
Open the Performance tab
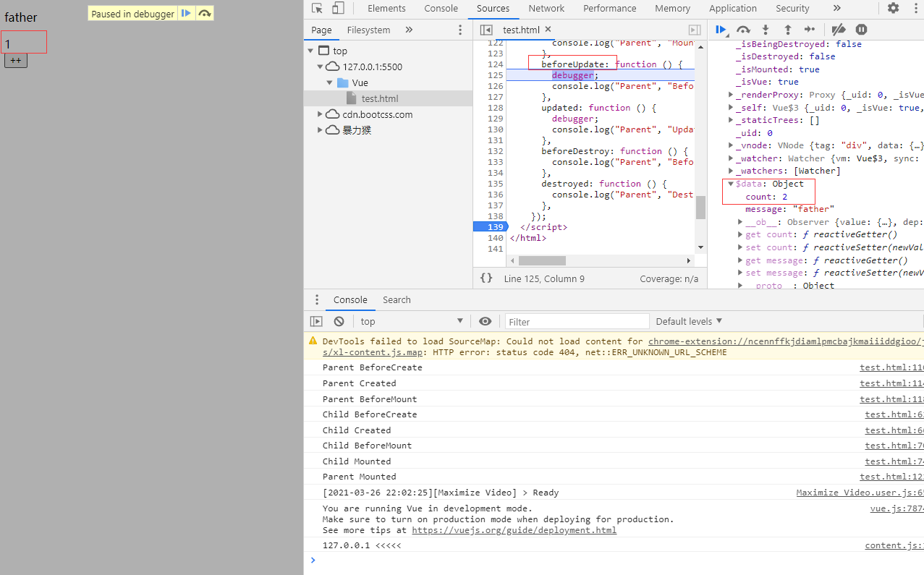pyautogui.click(x=610, y=8)
